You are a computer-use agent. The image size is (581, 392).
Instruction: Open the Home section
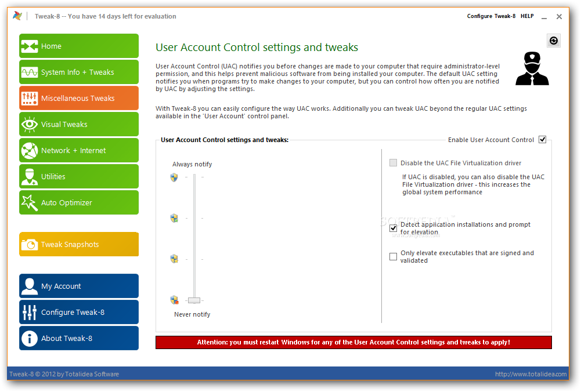pos(79,46)
